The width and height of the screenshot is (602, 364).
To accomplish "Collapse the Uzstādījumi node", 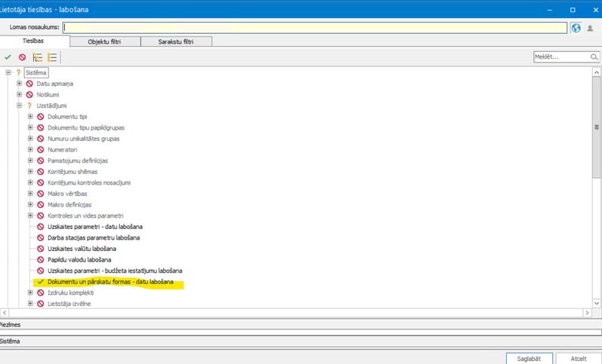I will pyautogui.click(x=19, y=106).
